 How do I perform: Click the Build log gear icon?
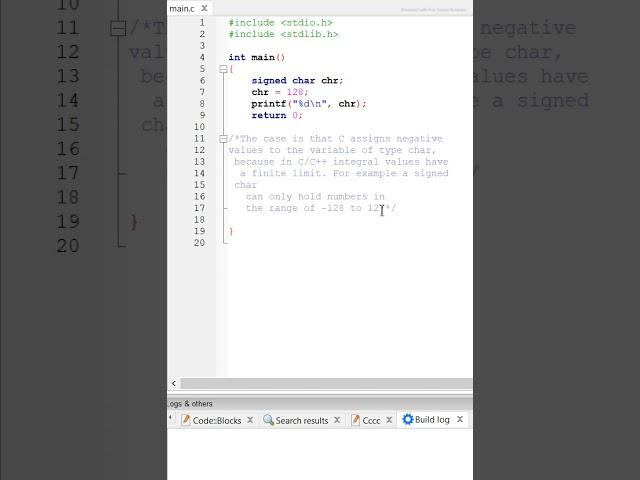click(x=407, y=419)
